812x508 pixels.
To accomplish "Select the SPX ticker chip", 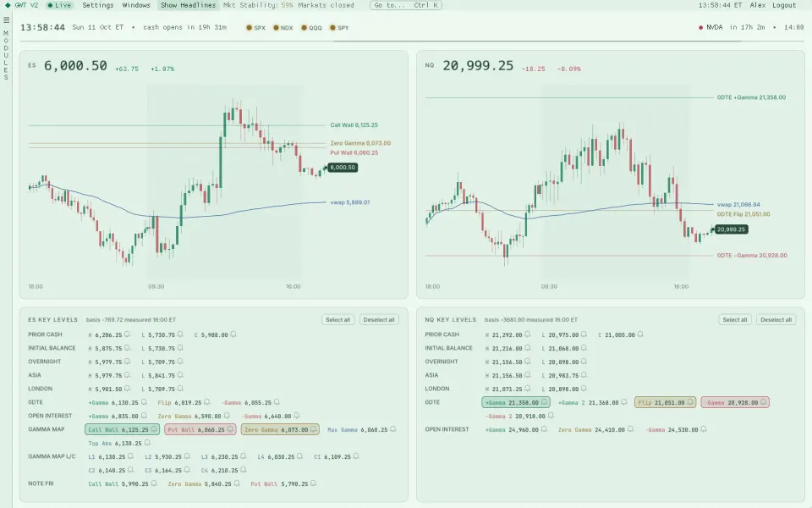I will [x=255, y=28].
